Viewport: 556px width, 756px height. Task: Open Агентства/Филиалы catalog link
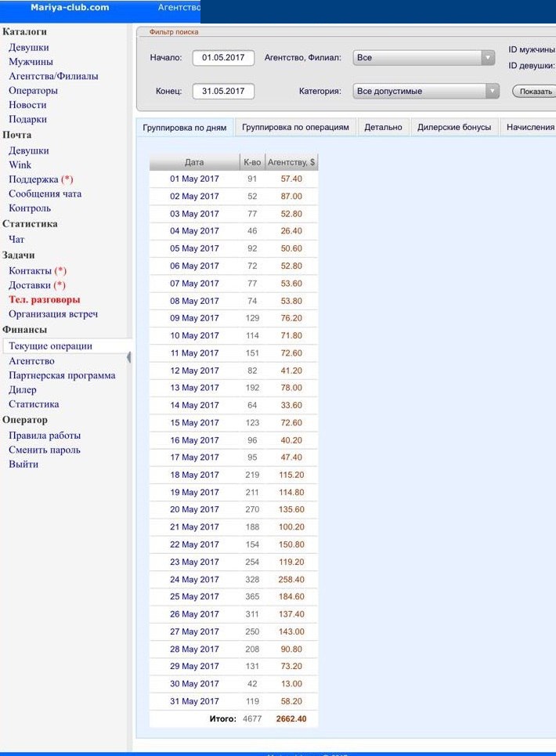[x=53, y=76]
